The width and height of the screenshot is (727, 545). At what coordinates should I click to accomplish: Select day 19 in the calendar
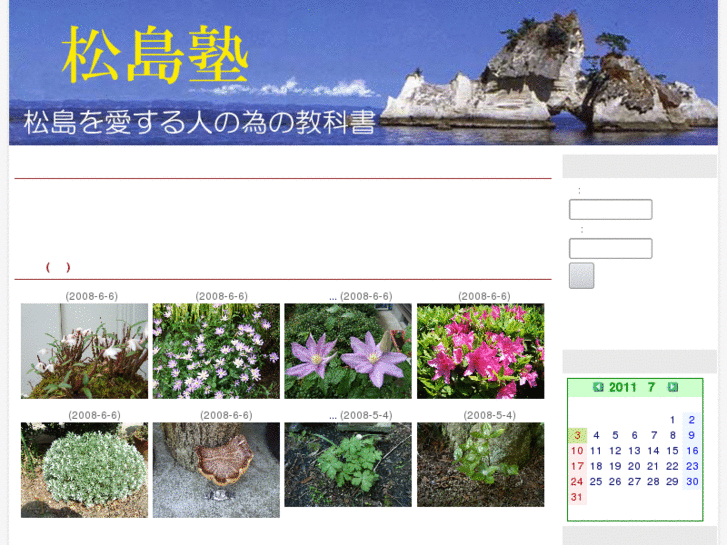click(615, 466)
